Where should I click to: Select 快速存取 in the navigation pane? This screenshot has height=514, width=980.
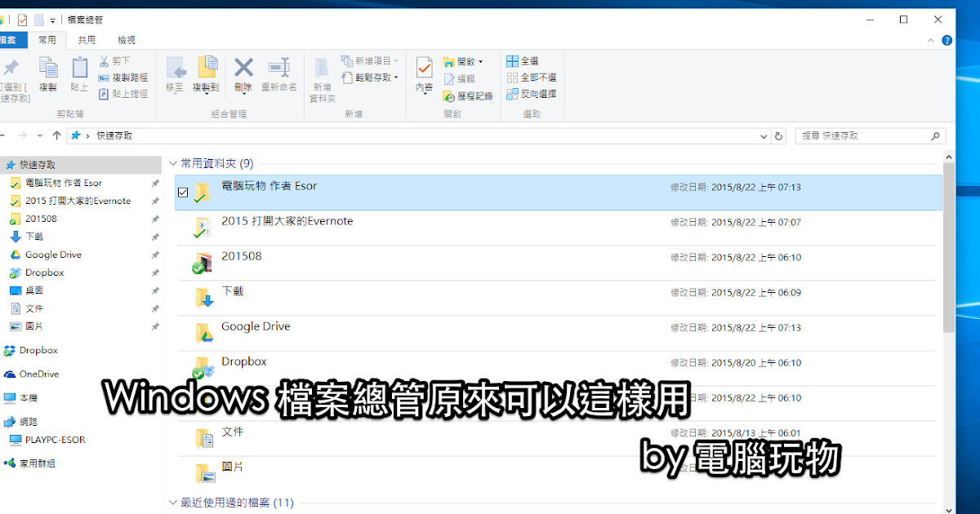coord(81,165)
